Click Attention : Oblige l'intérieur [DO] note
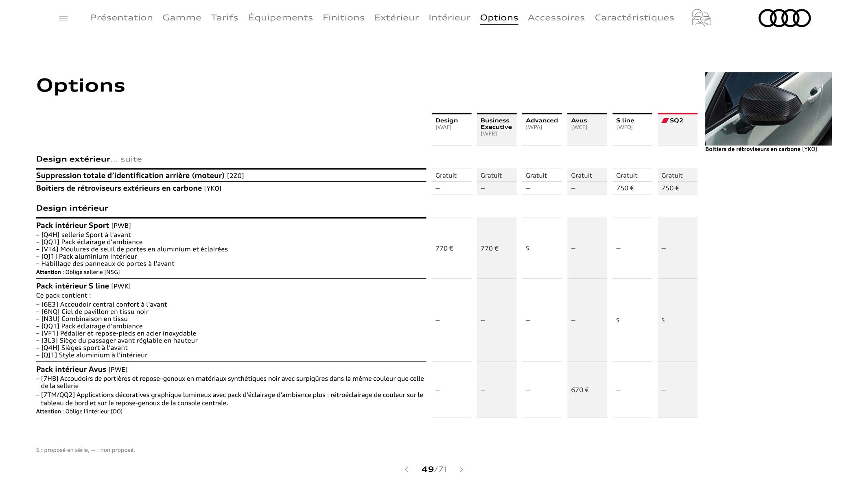 click(x=79, y=411)
